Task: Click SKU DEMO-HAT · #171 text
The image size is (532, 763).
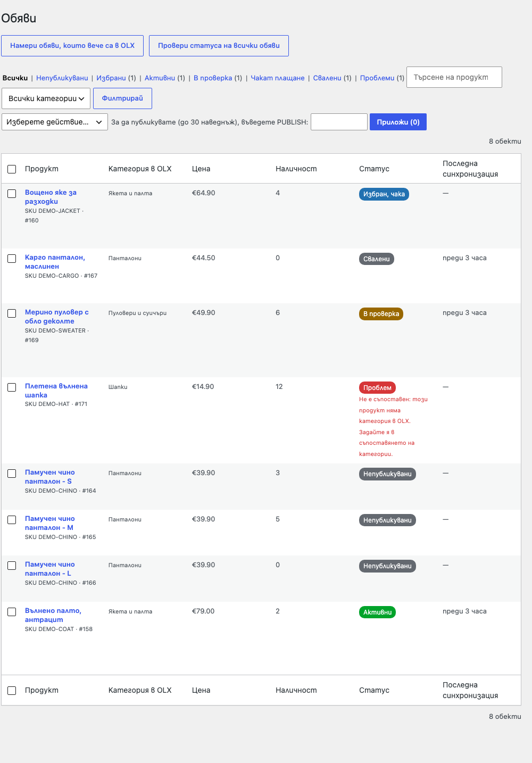Action: tap(56, 404)
